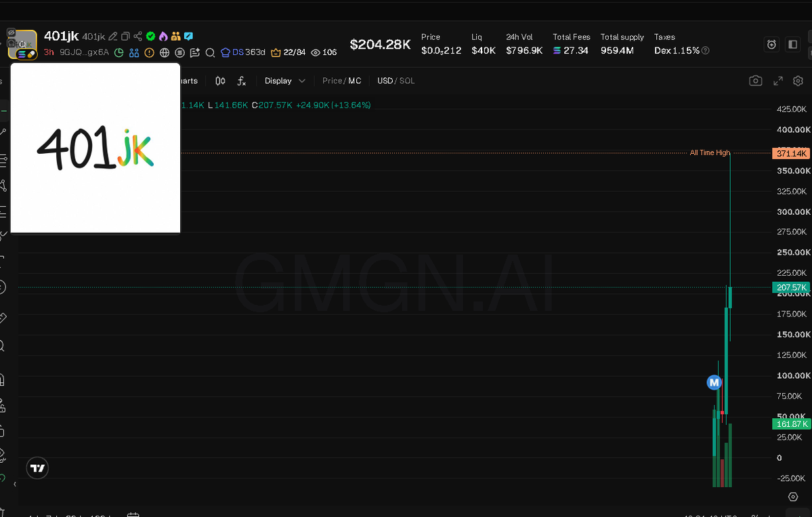Image resolution: width=812 pixels, height=517 pixels.
Task: Click the green verified checkmark badge
Action: pyautogui.click(x=151, y=37)
